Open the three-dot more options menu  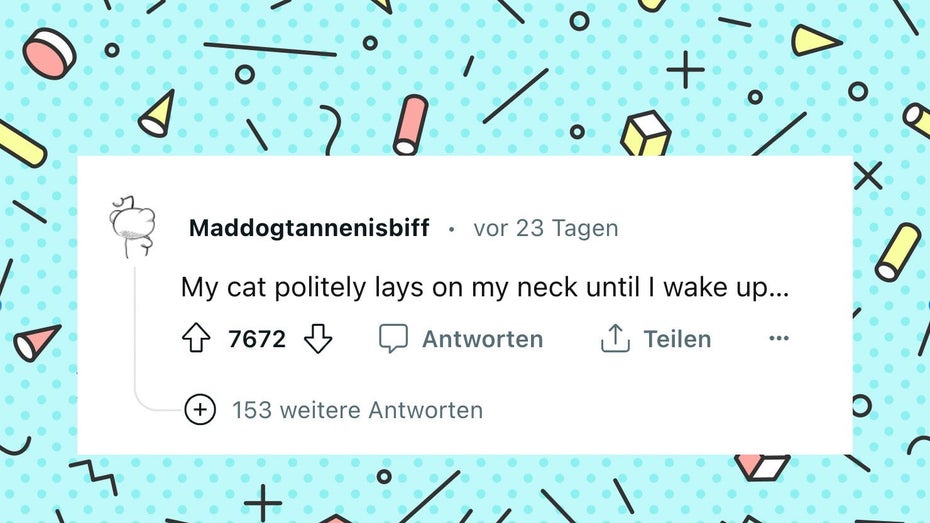tap(779, 338)
